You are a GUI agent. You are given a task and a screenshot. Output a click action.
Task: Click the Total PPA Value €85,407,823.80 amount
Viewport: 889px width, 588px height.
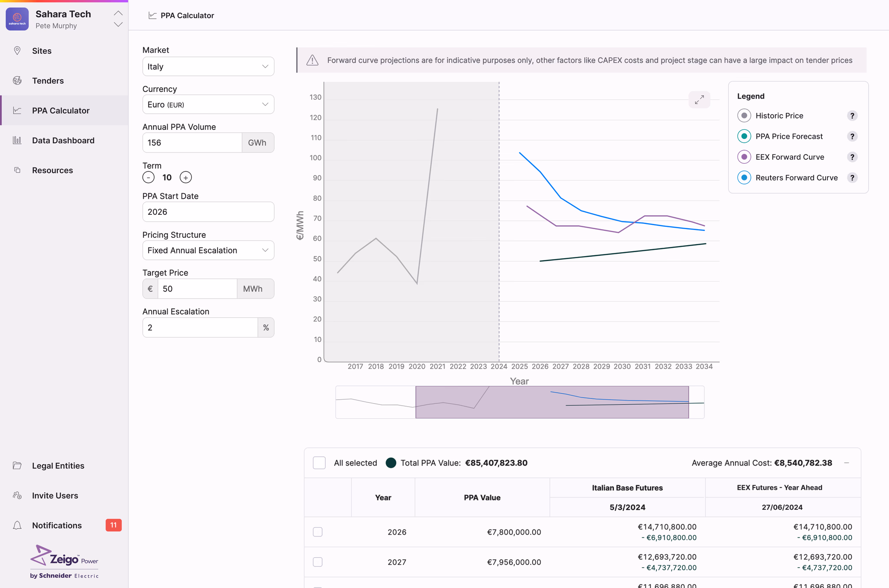tap(496, 463)
